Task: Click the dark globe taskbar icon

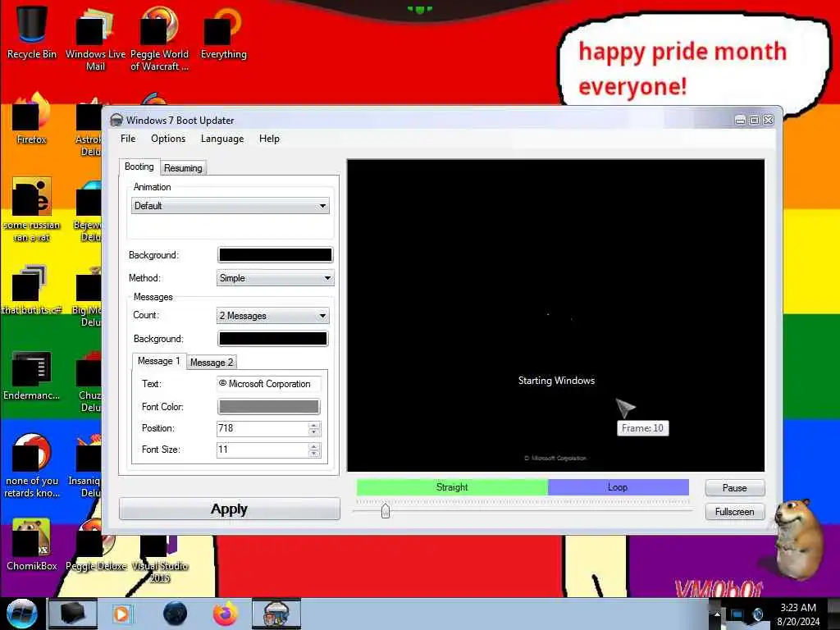Action: coord(176,614)
